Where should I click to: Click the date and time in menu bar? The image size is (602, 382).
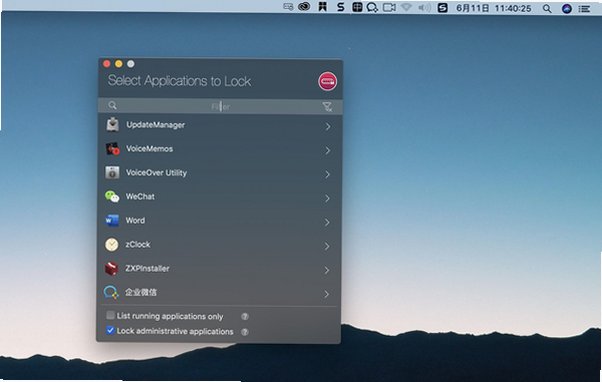[x=494, y=8]
